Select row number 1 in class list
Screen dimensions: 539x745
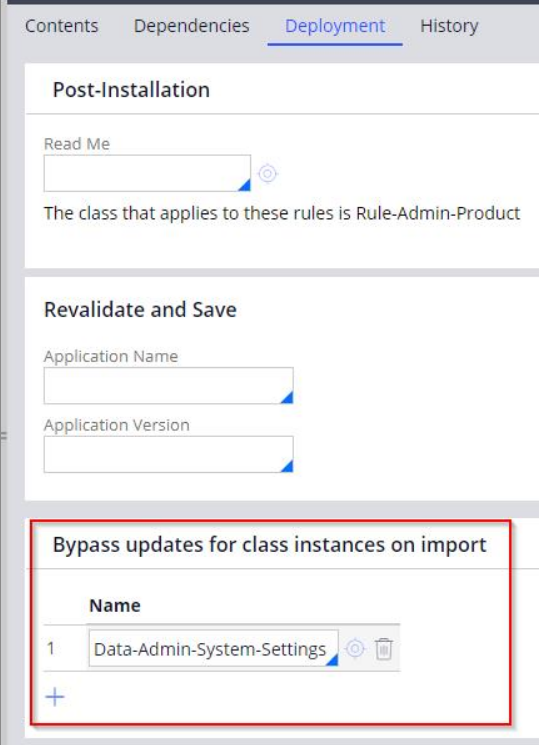point(51,648)
